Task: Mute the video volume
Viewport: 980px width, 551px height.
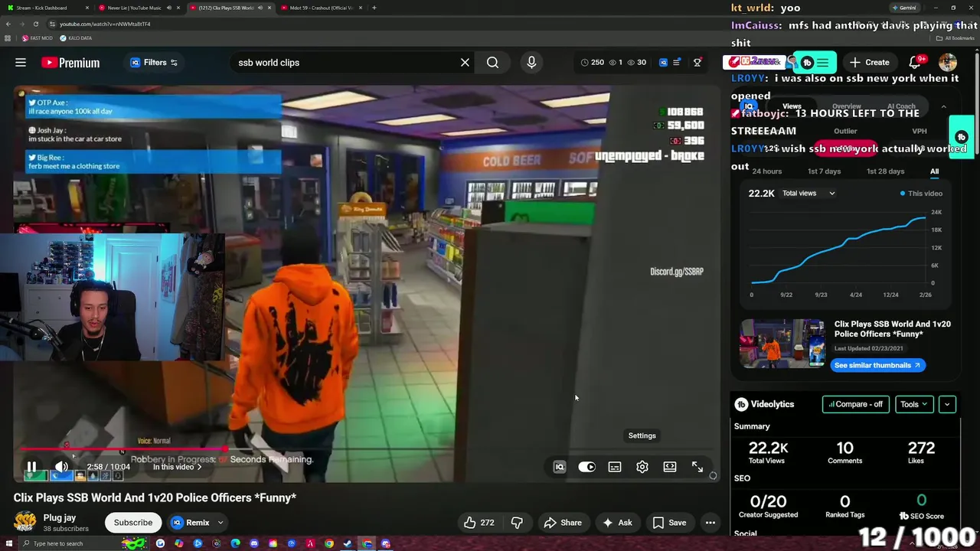Action: (x=61, y=467)
